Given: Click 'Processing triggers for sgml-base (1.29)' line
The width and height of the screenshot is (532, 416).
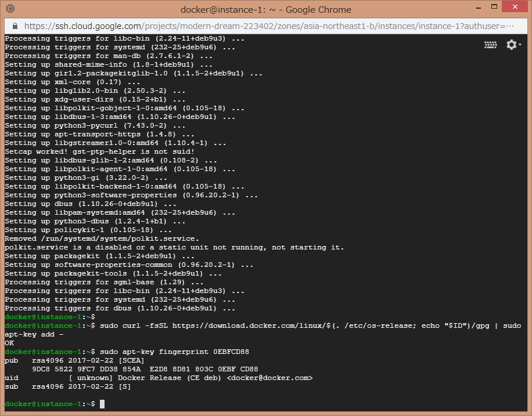Looking at the screenshot, I should click(x=104, y=282).
